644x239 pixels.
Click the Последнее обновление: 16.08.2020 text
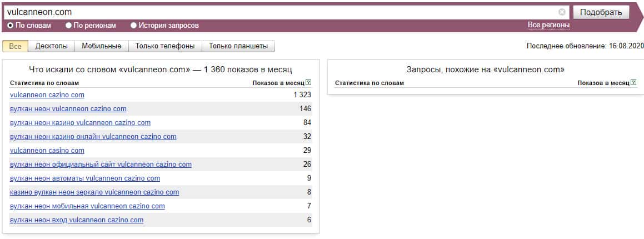[584, 46]
